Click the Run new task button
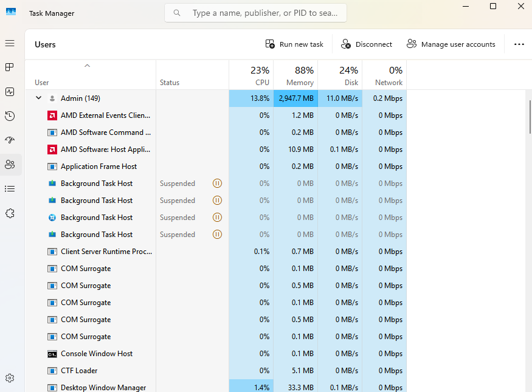Screen dimensions: 532x392 (295, 44)
